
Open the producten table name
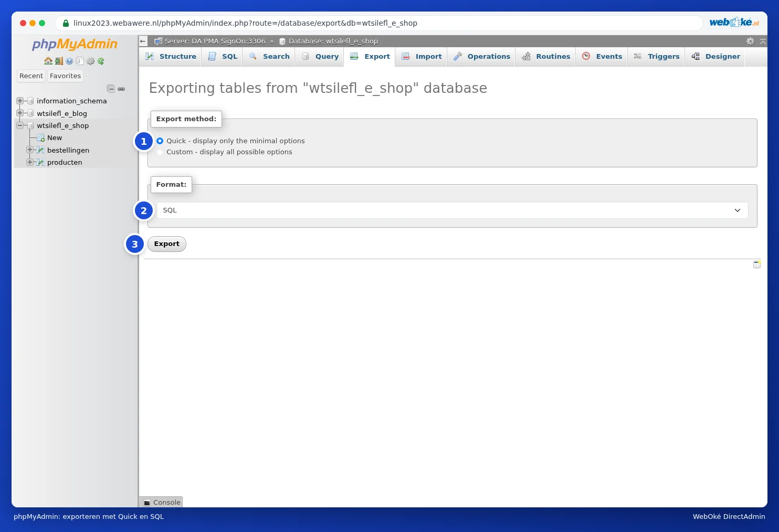pyautogui.click(x=65, y=163)
